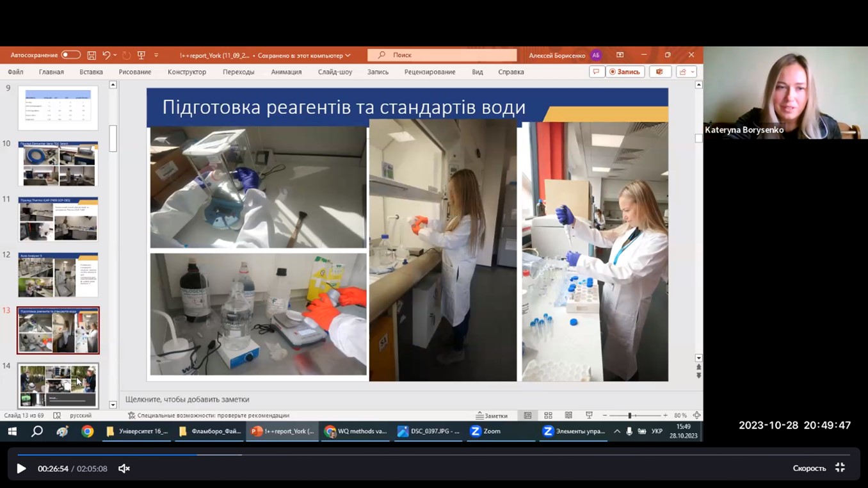The width and height of the screenshot is (868, 488).
Task: Adjust the zoom slider in status bar
Action: [x=630, y=416]
